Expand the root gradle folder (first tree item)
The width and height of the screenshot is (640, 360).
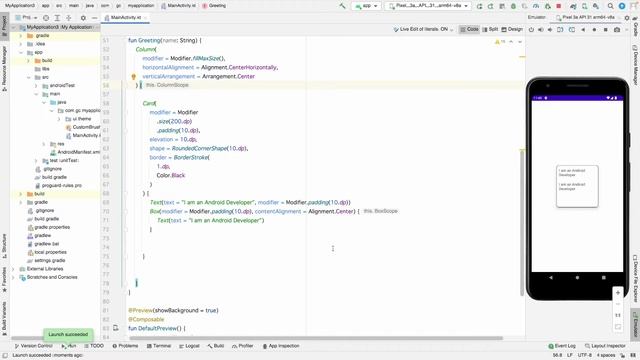tap(21, 36)
